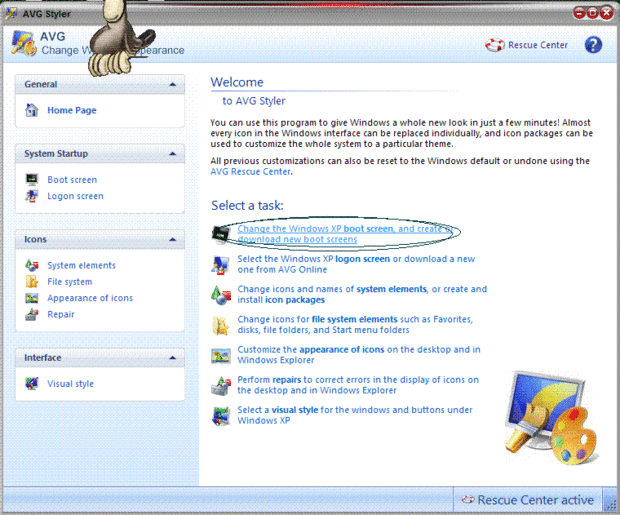This screenshot has width=620, height=515.
Task: Open Repair in the sidebar
Action: point(61,314)
